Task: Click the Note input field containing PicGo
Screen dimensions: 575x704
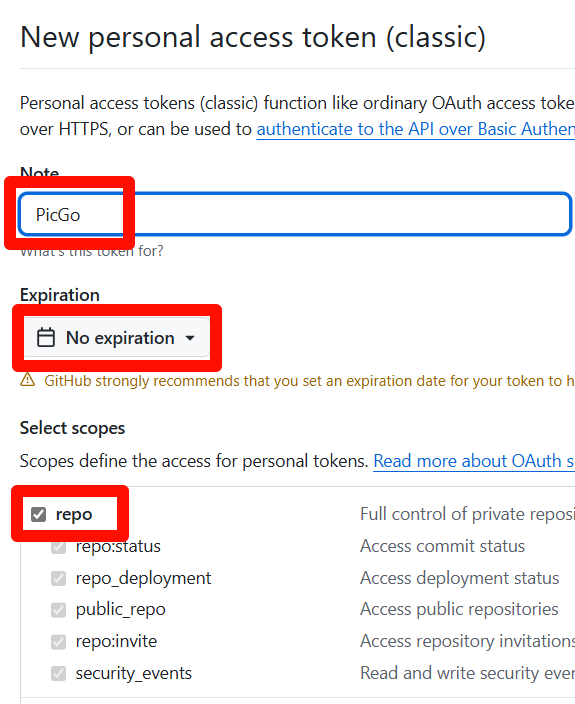Action: [295, 214]
